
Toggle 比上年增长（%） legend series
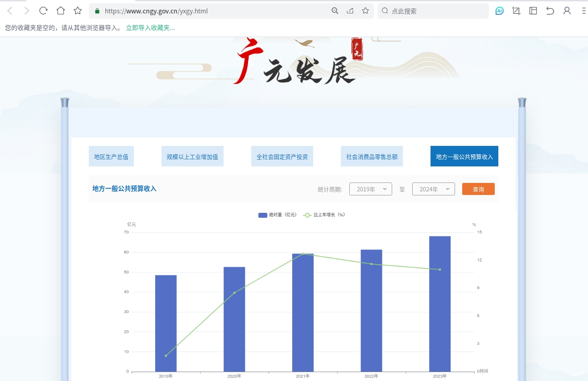coord(324,215)
